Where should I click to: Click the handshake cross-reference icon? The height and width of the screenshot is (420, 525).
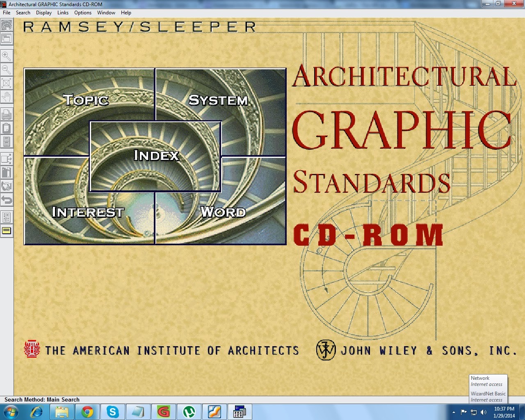tap(7, 187)
